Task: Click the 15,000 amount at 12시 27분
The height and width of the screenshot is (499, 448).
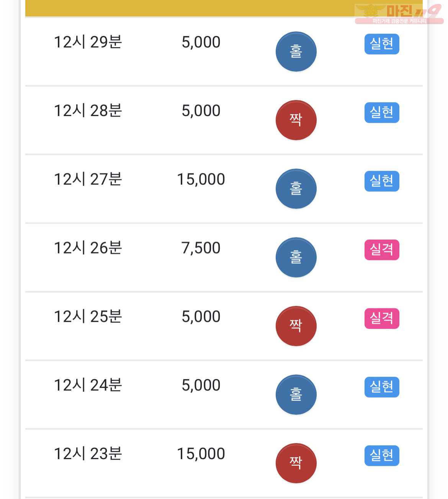Action: tap(201, 180)
